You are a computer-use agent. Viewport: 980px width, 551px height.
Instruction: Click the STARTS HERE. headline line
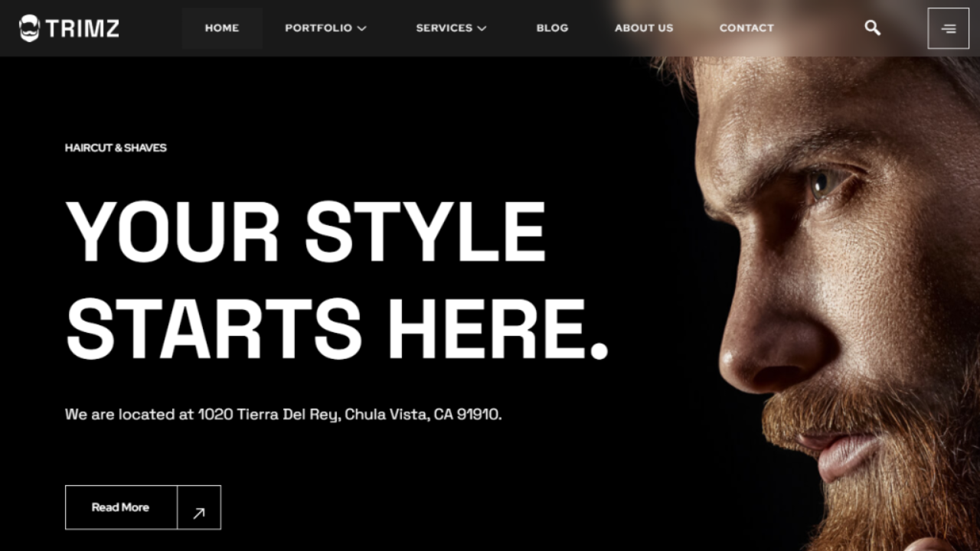pyautogui.click(x=337, y=329)
